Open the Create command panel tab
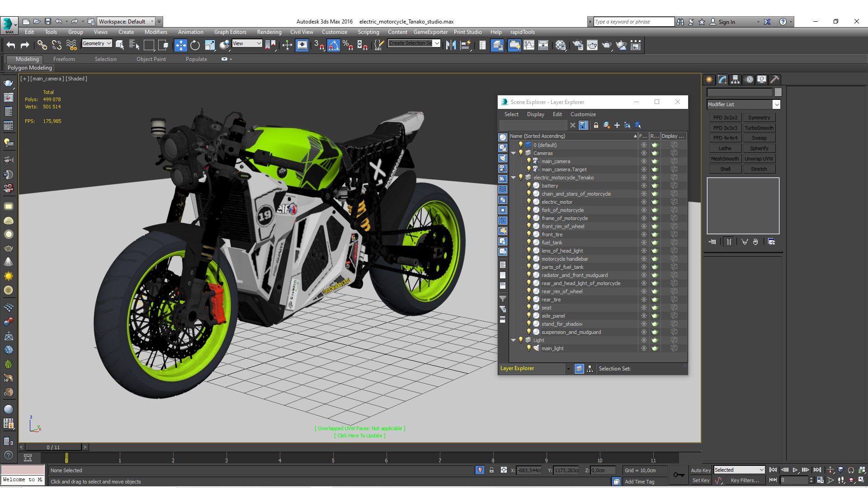 709,80
